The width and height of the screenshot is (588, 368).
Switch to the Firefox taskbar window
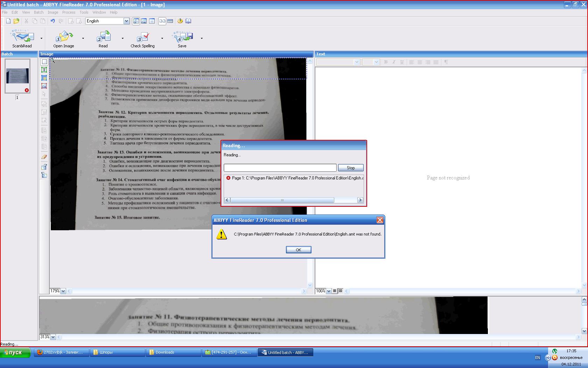[x=62, y=353]
